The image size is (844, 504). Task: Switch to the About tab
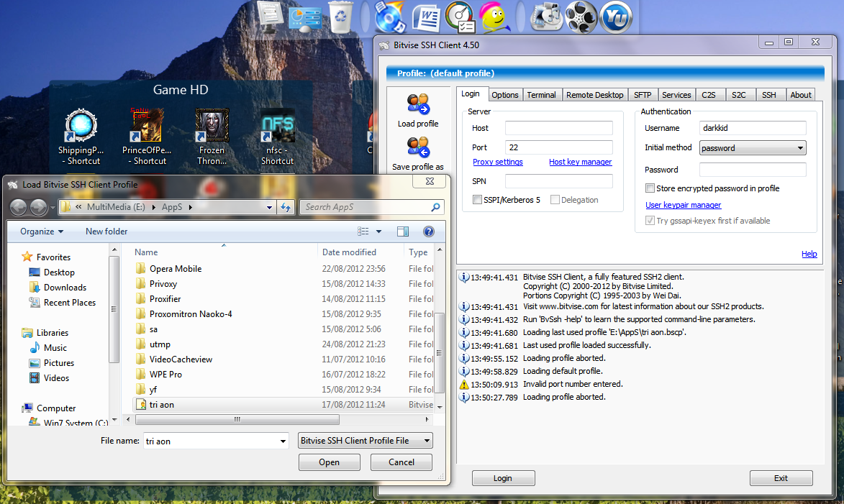(x=800, y=95)
